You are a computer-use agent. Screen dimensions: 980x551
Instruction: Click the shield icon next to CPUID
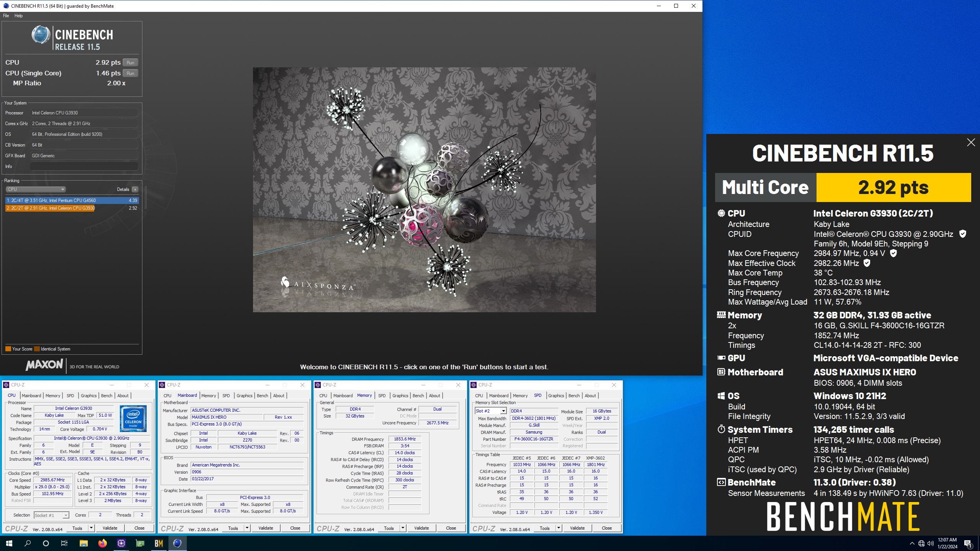point(962,234)
